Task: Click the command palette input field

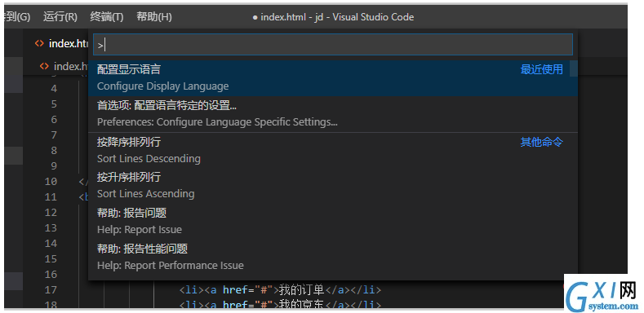Action: tap(333, 45)
